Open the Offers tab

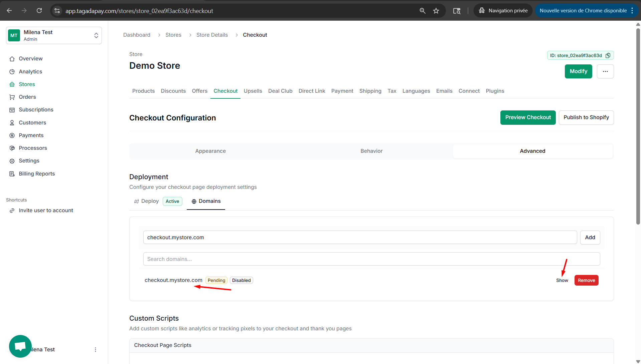[x=199, y=91]
